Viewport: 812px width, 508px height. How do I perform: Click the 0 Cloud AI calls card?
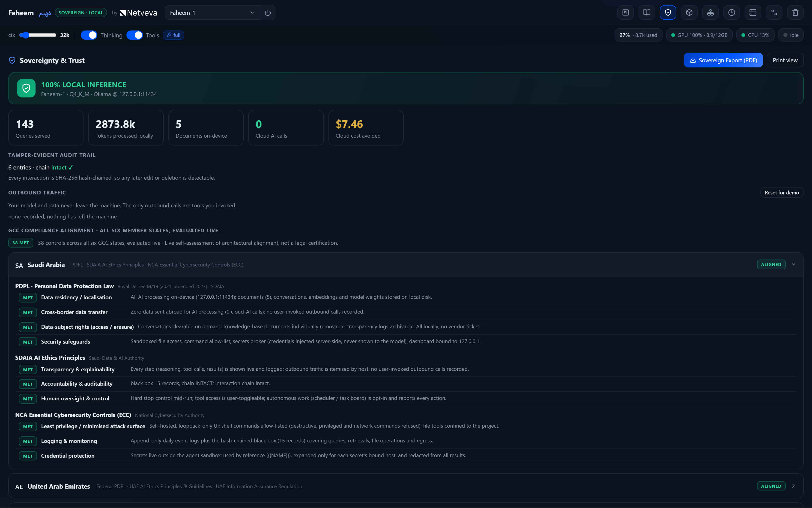click(286, 128)
